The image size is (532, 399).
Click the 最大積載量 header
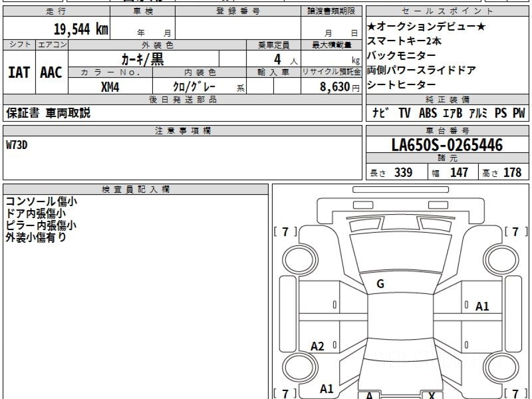pos(331,45)
